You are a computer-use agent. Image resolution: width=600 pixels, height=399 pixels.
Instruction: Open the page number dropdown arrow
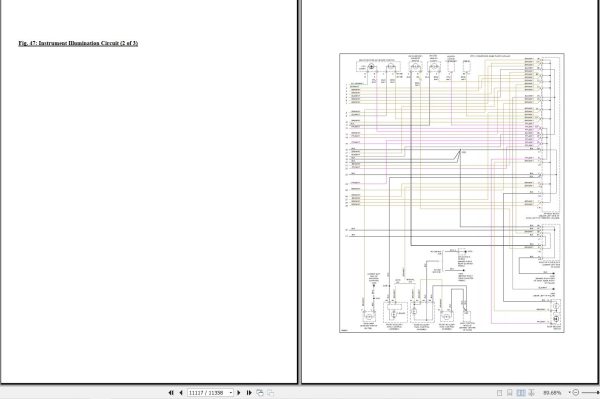[x=231, y=393]
